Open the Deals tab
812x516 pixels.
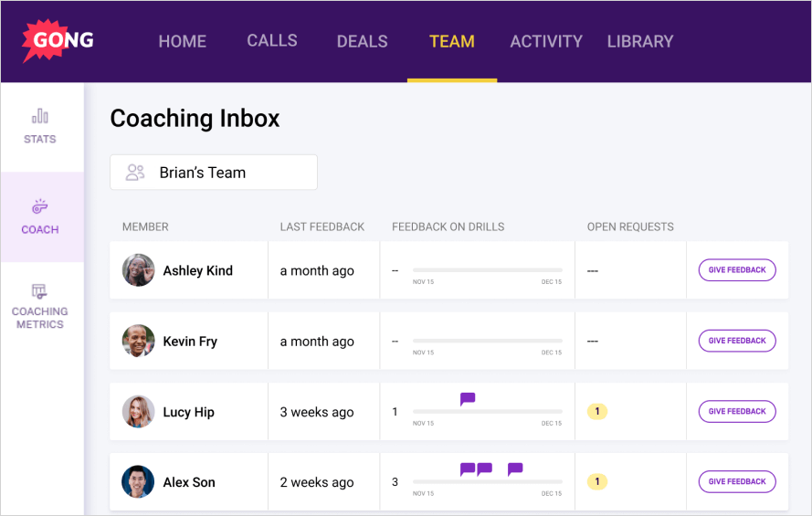pyautogui.click(x=362, y=41)
